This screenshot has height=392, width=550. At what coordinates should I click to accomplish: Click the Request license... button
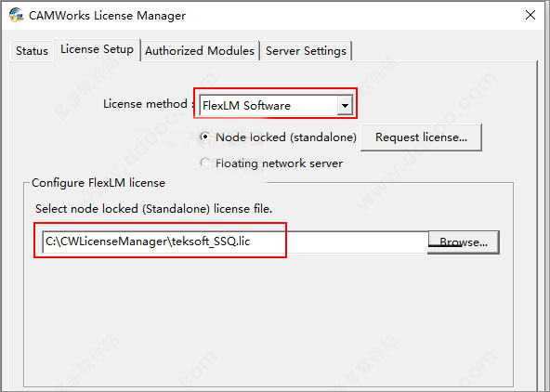tap(421, 137)
